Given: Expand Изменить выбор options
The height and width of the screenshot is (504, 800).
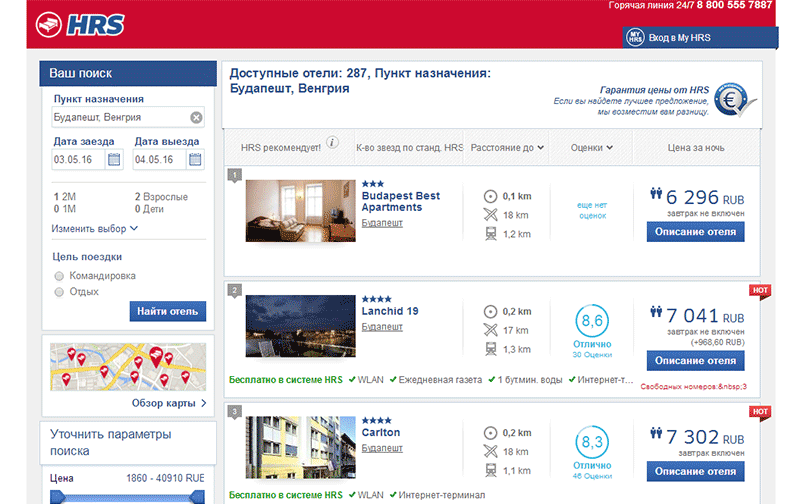Looking at the screenshot, I should pyautogui.click(x=94, y=229).
